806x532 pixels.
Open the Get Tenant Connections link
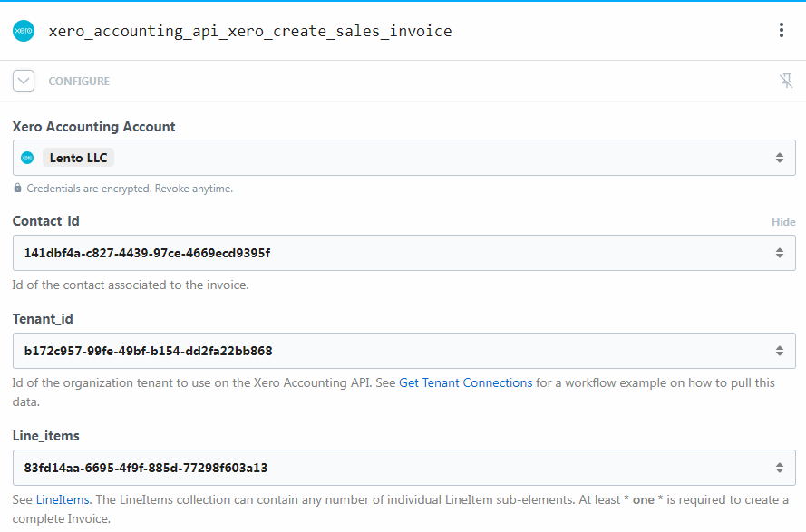click(x=466, y=383)
